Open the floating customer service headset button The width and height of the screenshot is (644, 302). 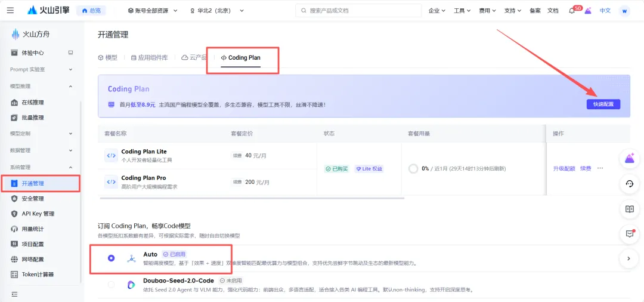click(630, 184)
